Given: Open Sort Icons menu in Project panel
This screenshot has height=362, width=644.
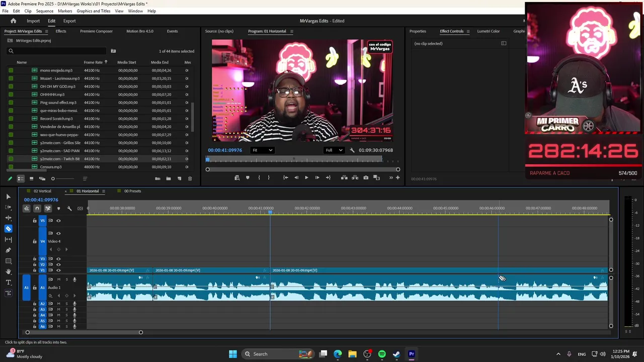Looking at the screenshot, I should point(85,178).
